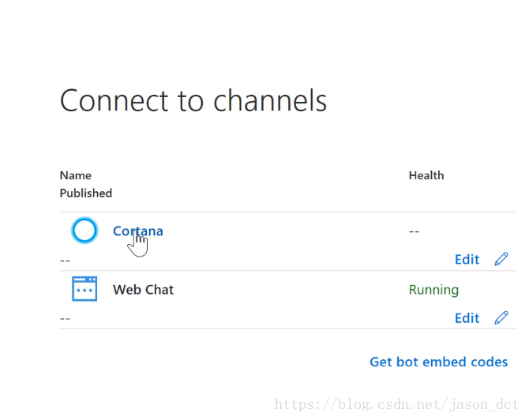529x420 pixels.
Task: Click the Cortana health dashes value
Action: pyautogui.click(x=414, y=231)
